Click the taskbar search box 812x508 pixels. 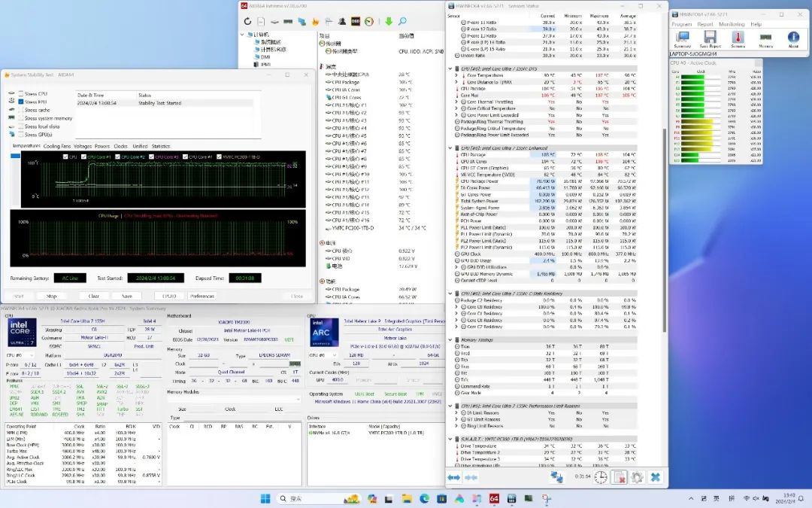317,499
